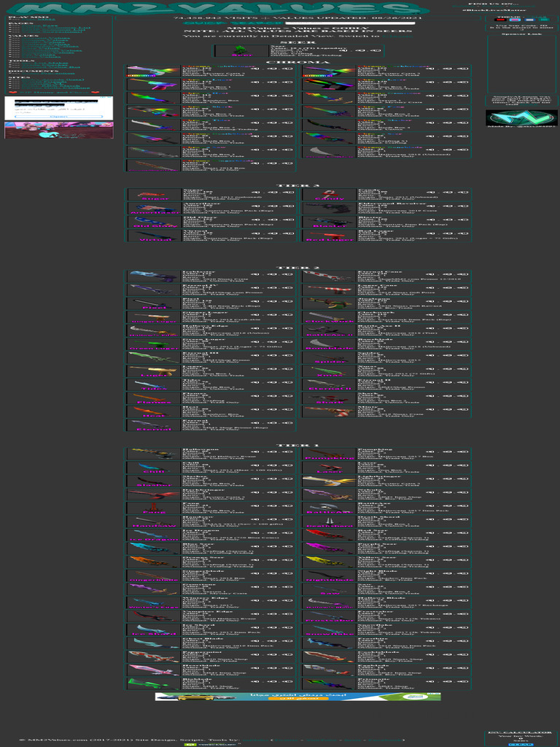Click the Open button in left ad
560x747 pixels.
58,116
